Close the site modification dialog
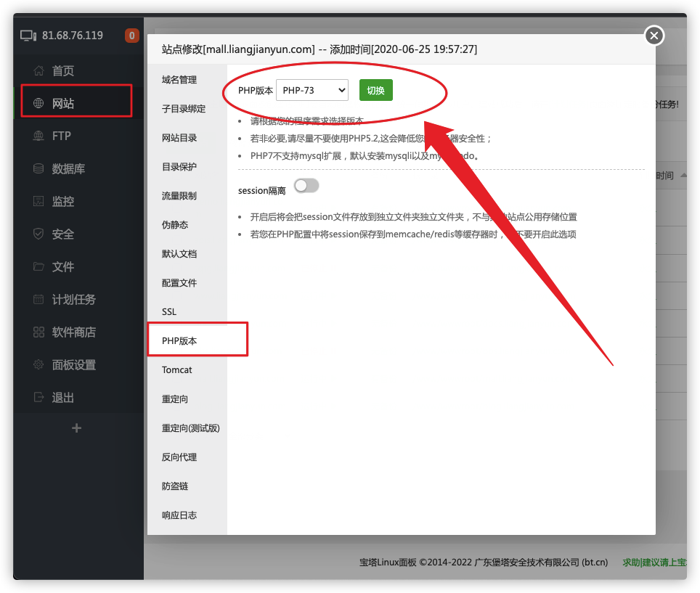 pos(654,36)
